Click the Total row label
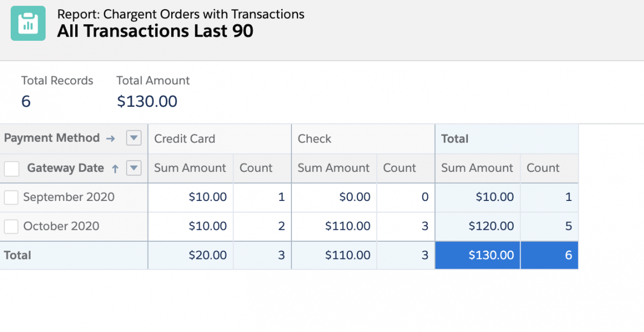 18,256
